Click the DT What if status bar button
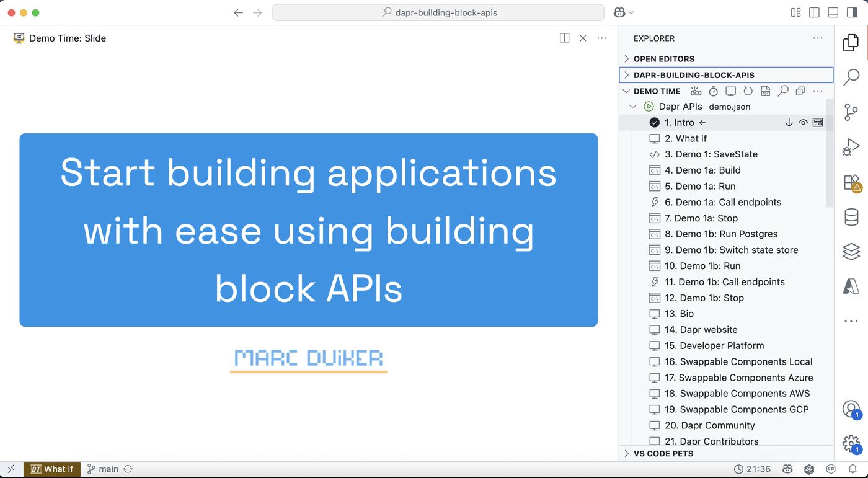Screen dimensions: 868x478 pyautogui.click(x=52, y=469)
